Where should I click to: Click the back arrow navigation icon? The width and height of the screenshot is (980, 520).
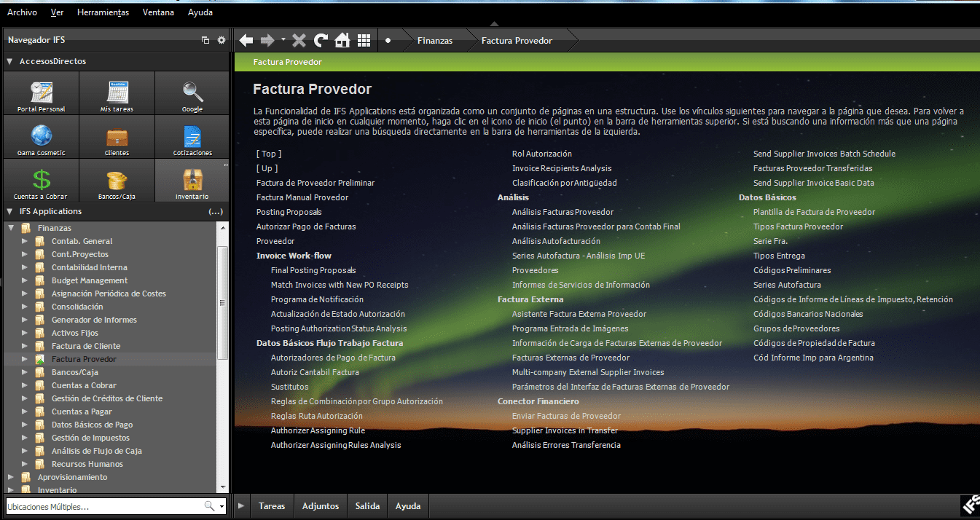click(246, 41)
